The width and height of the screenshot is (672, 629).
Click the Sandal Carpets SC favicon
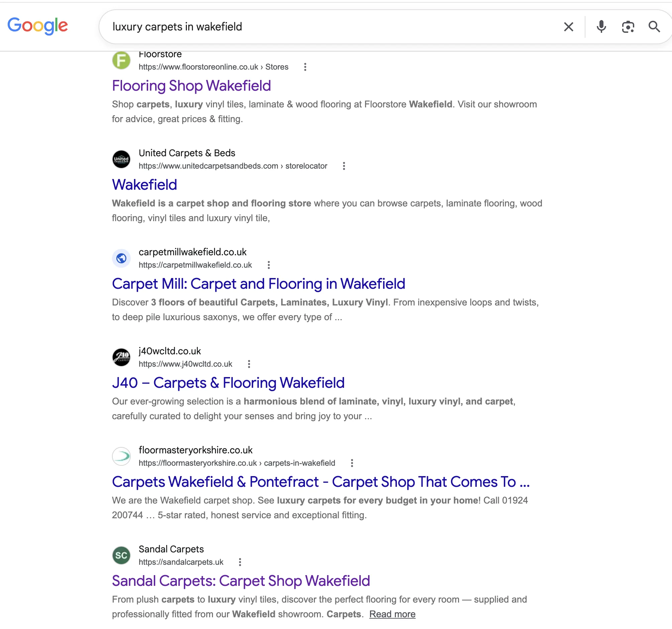pos(121,555)
